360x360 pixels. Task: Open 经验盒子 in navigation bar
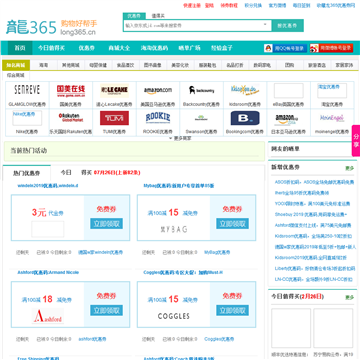click(222, 48)
